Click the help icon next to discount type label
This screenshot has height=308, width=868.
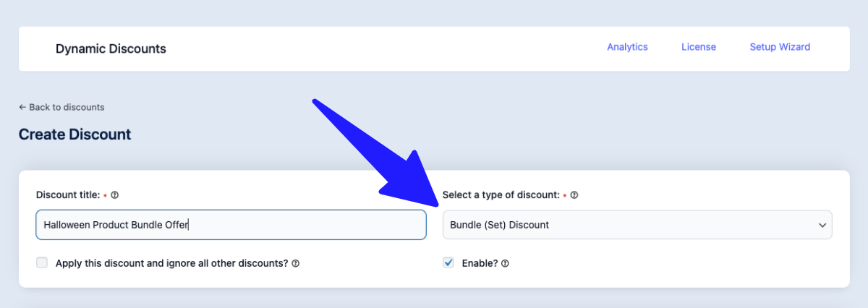pyautogui.click(x=574, y=195)
